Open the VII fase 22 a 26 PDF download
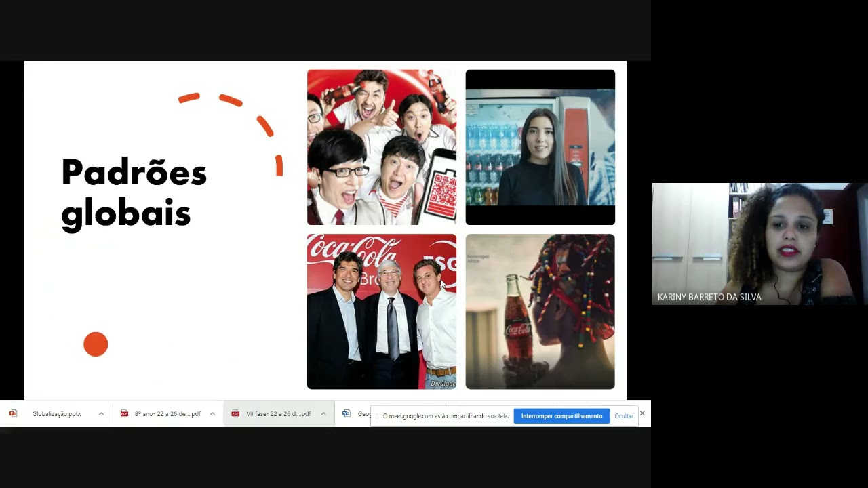This screenshot has height=488, width=868. point(279,413)
